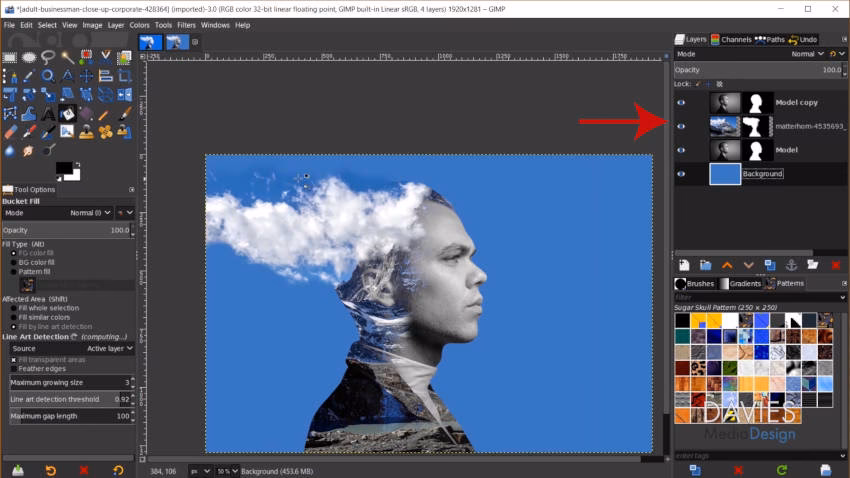
Task: Click the foreground color swatch
Action: pos(63,167)
